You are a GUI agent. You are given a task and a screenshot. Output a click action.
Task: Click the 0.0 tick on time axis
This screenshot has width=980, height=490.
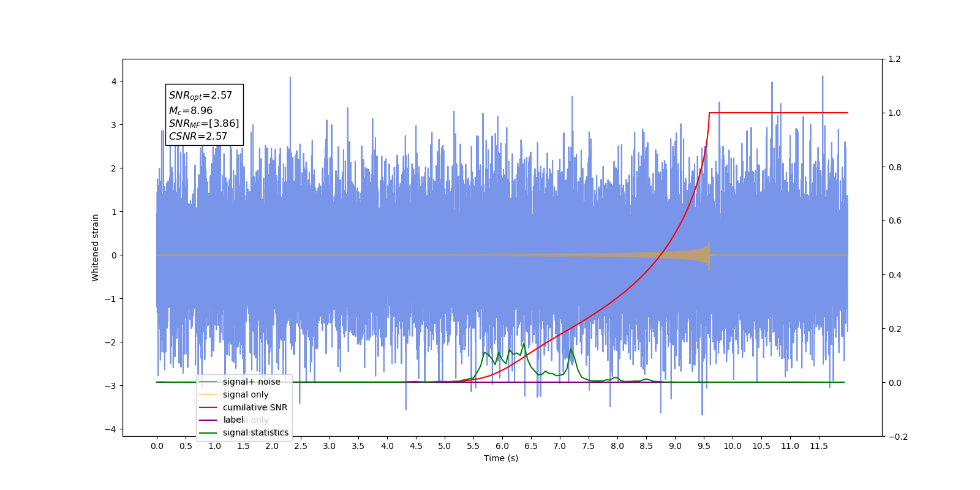point(157,446)
